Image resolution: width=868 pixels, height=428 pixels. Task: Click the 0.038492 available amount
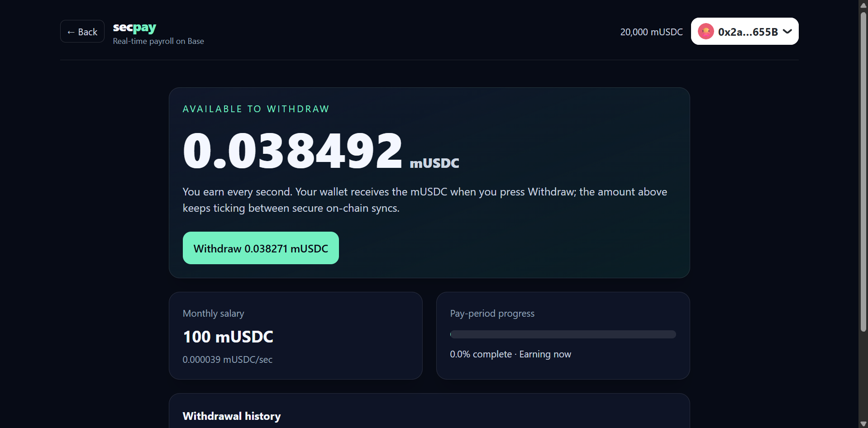click(292, 150)
